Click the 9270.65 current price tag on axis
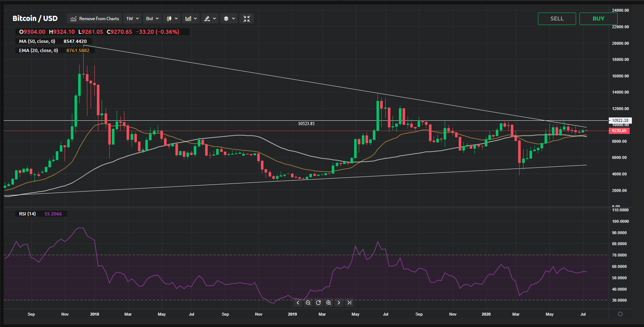The height and width of the screenshot is (327, 644). [619, 131]
